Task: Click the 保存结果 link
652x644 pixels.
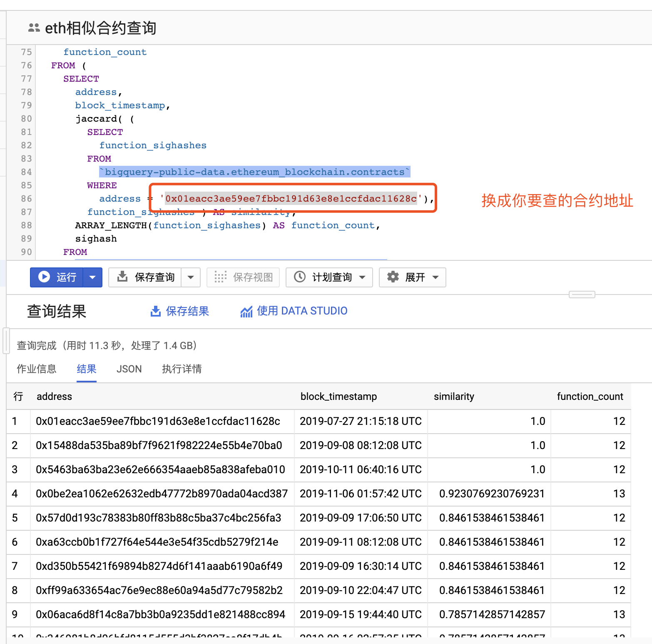Action: pyautogui.click(x=187, y=311)
